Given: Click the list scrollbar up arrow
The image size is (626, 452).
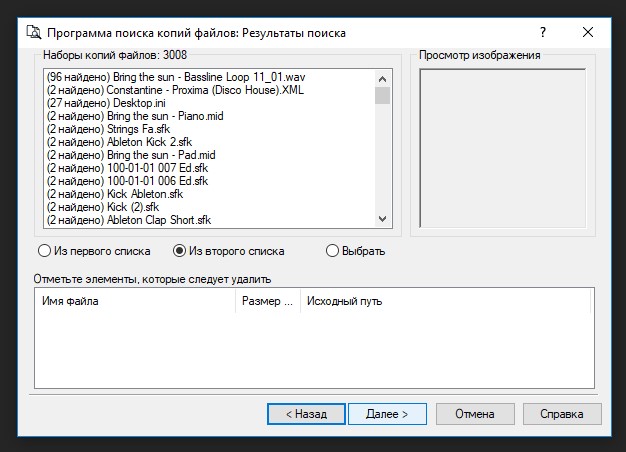Looking at the screenshot, I should [382, 79].
